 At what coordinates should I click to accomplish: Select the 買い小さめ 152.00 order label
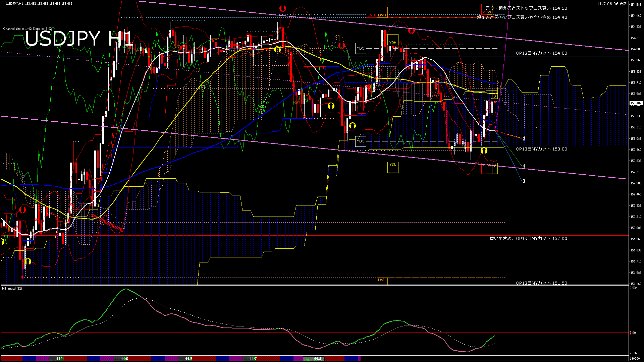528,238
